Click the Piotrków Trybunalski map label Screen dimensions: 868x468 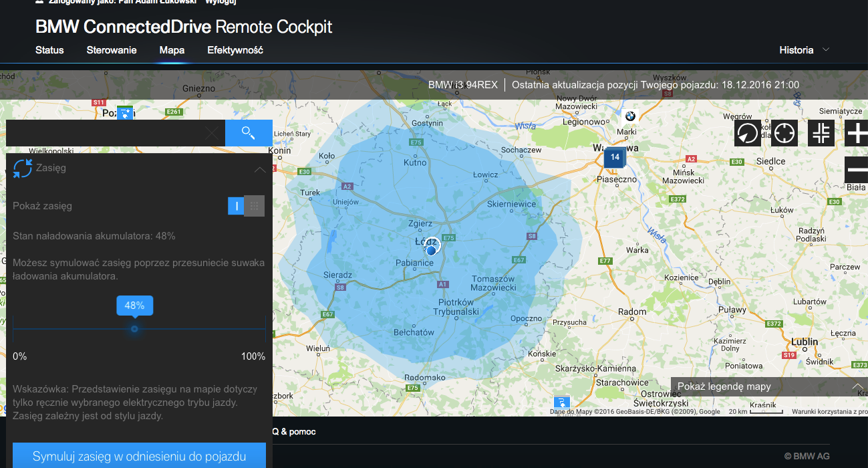456,307
